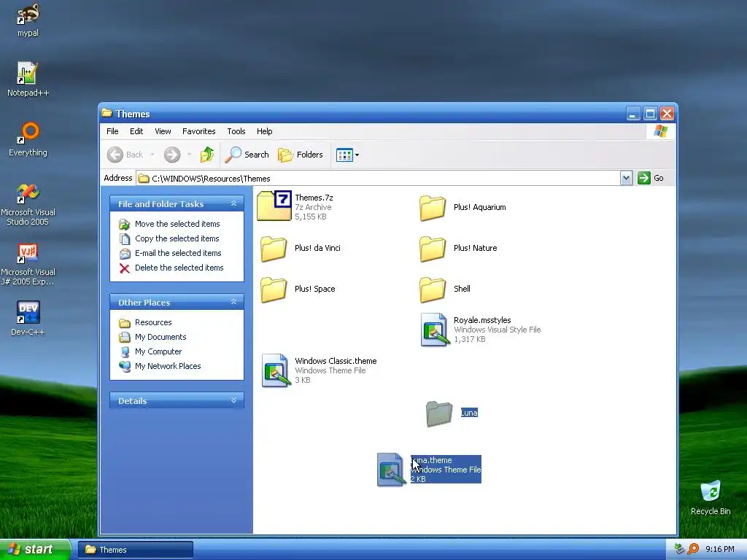The image size is (747, 560).
Task: Expand the Details panel
Action: click(233, 400)
